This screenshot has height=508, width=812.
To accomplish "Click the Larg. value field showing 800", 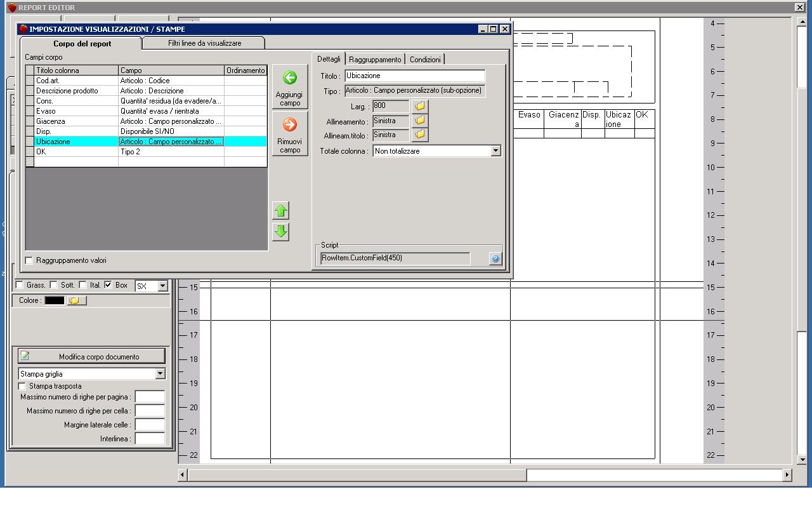I will click(391, 106).
